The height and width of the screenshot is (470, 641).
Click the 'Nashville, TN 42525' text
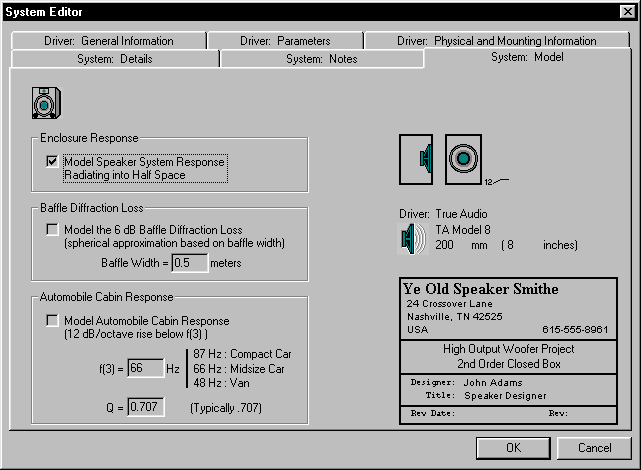point(455,317)
